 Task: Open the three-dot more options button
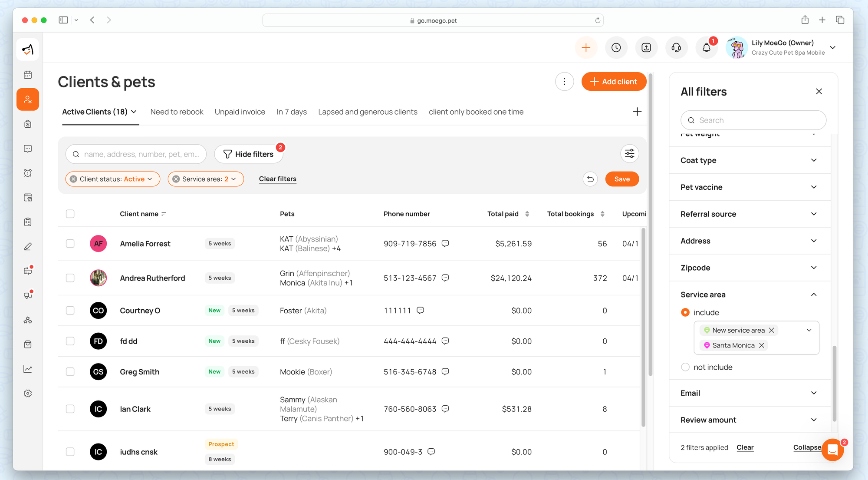pyautogui.click(x=564, y=82)
